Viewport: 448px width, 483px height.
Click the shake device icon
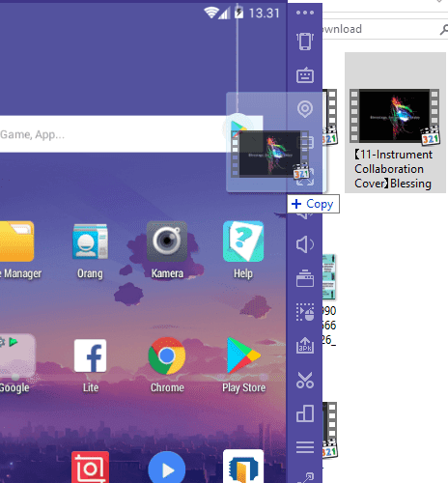click(305, 42)
